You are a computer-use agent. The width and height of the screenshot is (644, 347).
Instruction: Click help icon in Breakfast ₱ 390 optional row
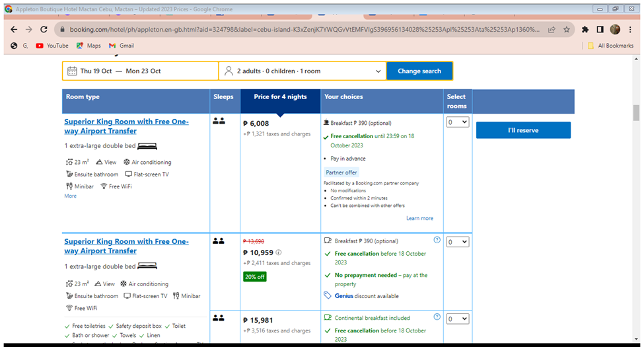point(437,240)
